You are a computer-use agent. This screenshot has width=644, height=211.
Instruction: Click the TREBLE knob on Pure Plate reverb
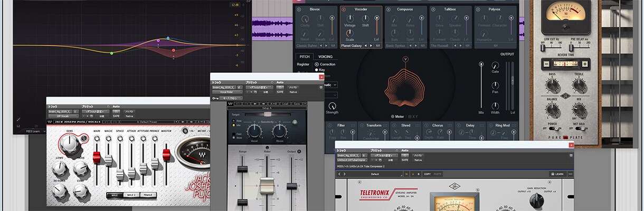[579, 85]
